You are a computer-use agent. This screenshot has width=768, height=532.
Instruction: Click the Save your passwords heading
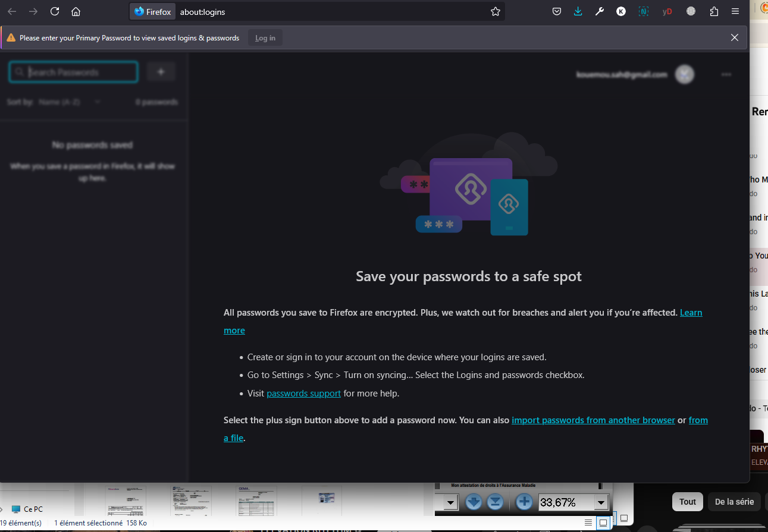(x=469, y=276)
